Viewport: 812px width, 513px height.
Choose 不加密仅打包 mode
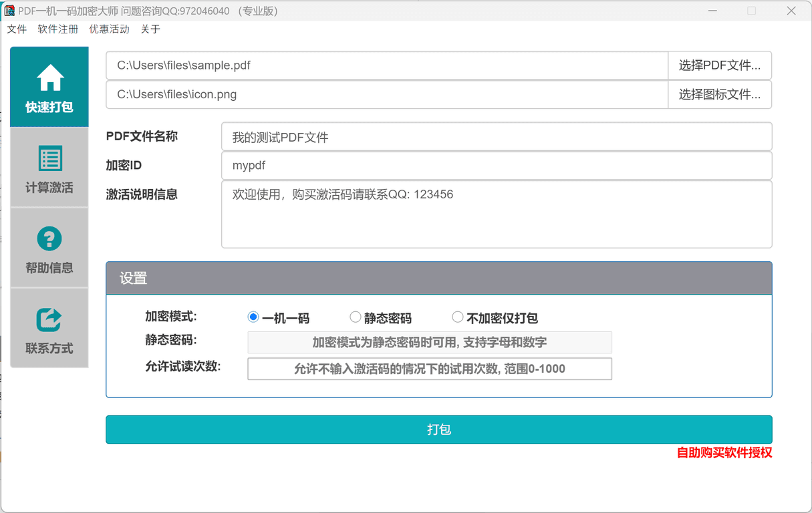pyautogui.click(x=457, y=317)
